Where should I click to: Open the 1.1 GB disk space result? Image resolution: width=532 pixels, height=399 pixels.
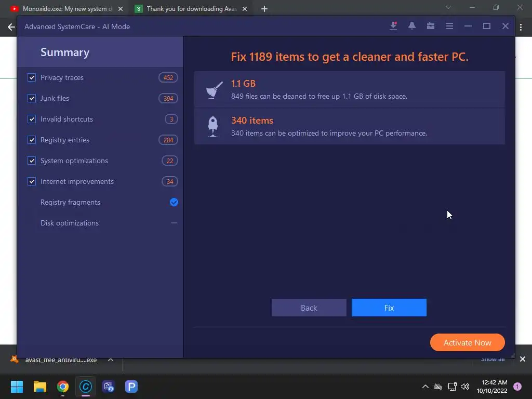click(x=350, y=89)
